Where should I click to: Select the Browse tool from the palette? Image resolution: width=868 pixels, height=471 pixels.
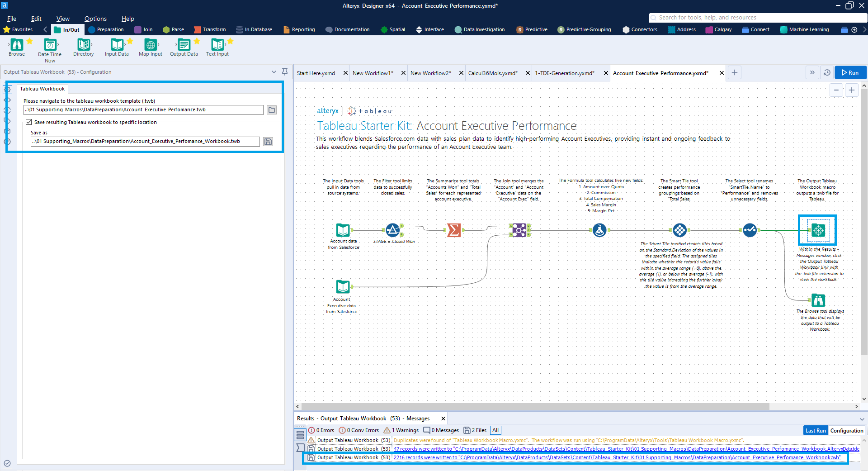click(x=17, y=45)
